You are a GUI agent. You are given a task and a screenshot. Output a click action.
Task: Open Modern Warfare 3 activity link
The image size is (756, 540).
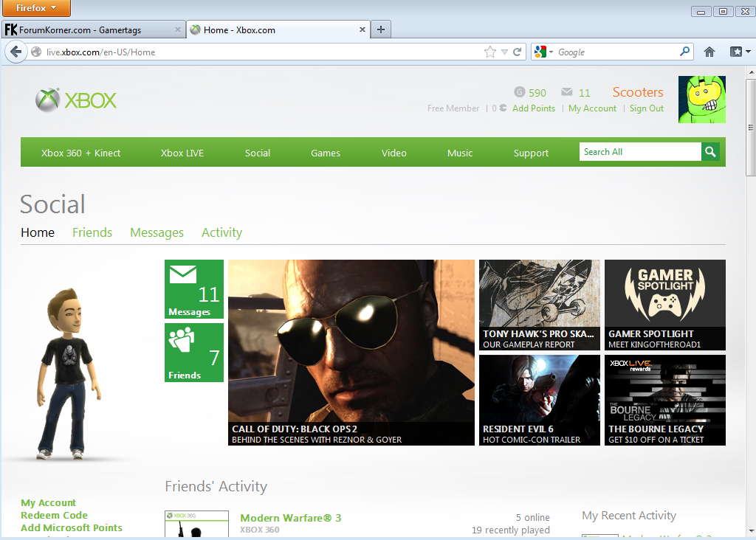click(x=291, y=518)
